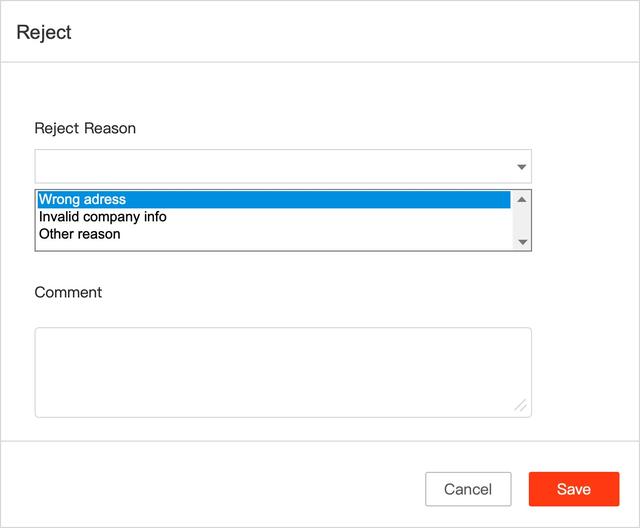Focus the Comment text area
The width and height of the screenshot is (640, 528).
pyautogui.click(x=283, y=372)
